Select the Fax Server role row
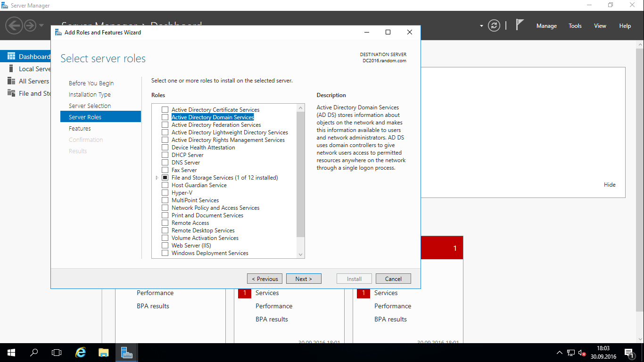Viewport: 644px width, 362px height. tap(184, 170)
